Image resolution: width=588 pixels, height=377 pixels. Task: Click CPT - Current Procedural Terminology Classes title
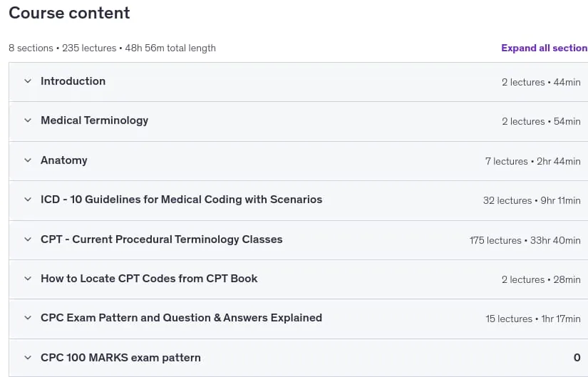tap(162, 239)
